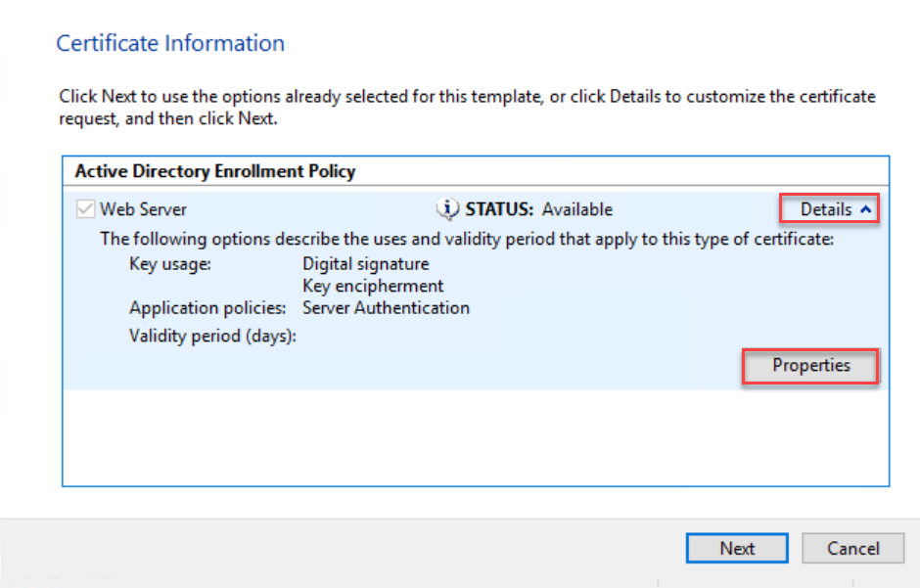Click the empty area below the template list

(476, 437)
